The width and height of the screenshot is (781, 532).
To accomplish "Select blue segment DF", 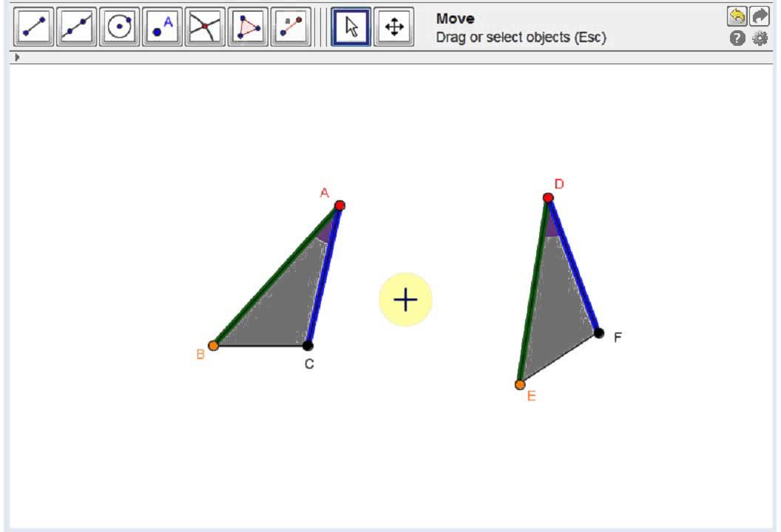I will (573, 265).
